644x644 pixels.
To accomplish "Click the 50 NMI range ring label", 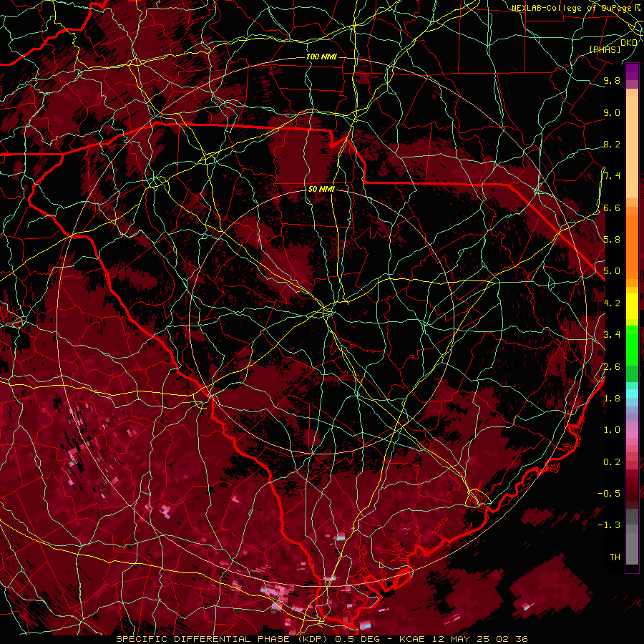I will [321, 189].
